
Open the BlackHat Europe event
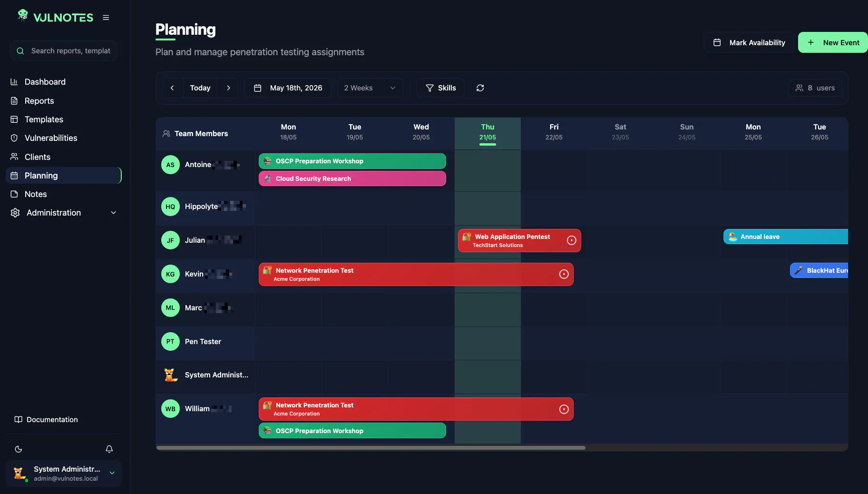(x=819, y=270)
